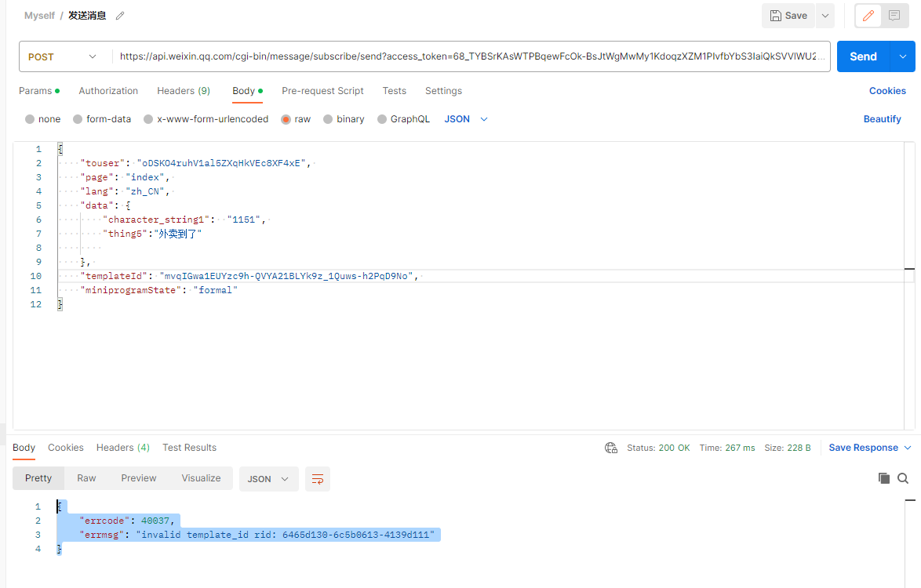Open the Tests tab
Viewport: 921px width, 588px height.
coord(394,91)
